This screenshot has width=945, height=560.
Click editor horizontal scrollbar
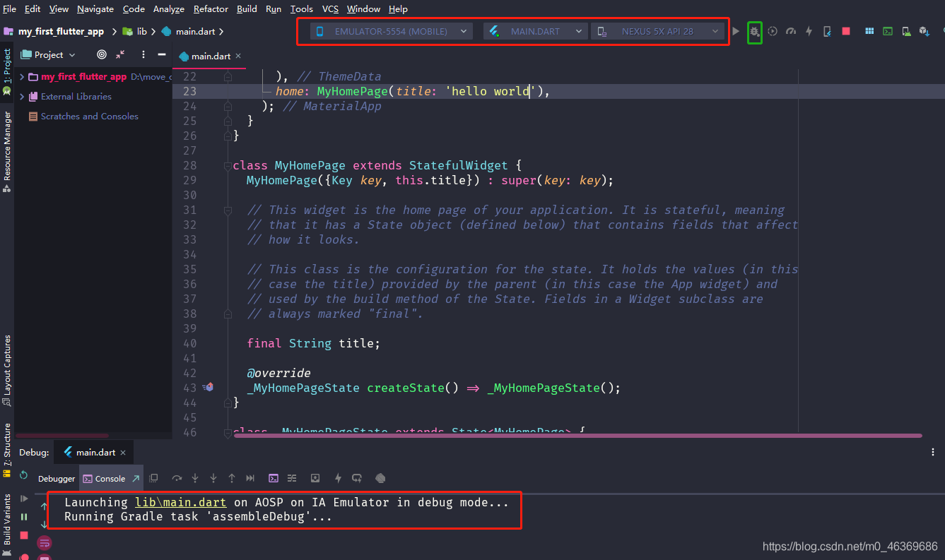(x=577, y=435)
